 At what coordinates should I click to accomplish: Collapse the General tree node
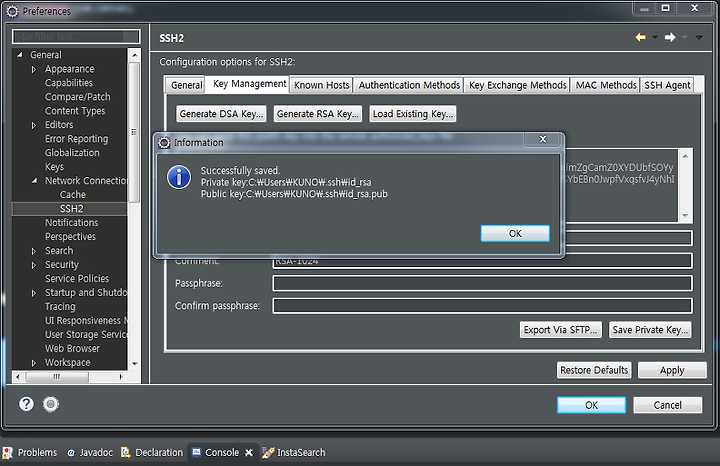tap(20, 55)
